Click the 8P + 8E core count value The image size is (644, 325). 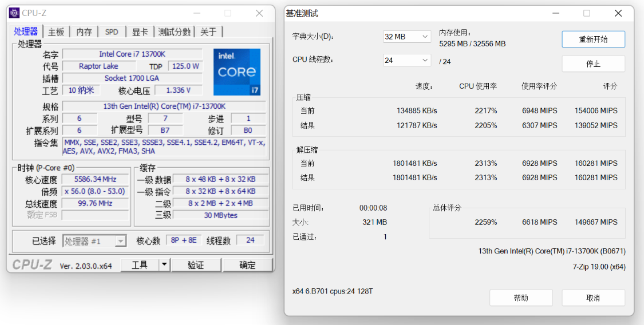(184, 240)
